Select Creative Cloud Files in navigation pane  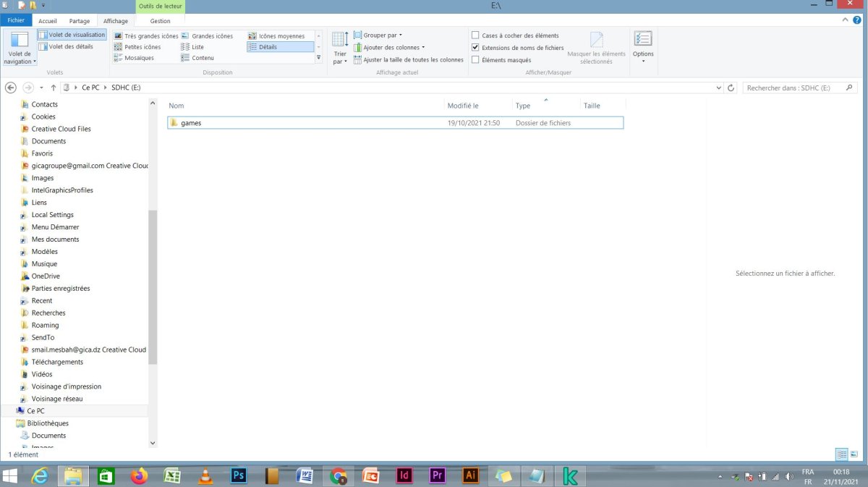point(61,129)
